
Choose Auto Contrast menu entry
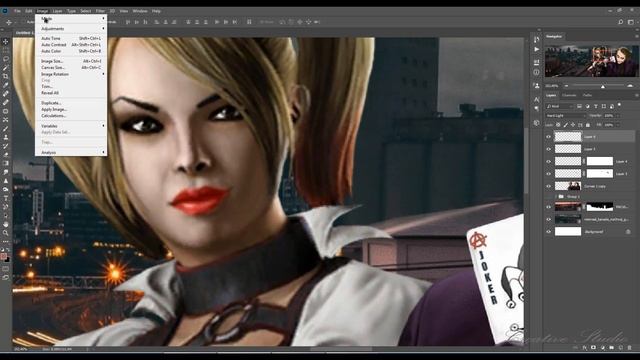click(71, 45)
